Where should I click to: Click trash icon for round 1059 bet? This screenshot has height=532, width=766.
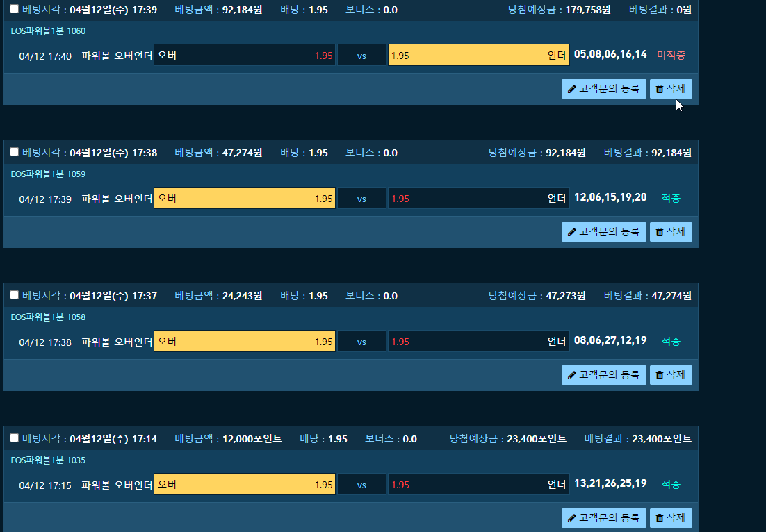(660, 232)
